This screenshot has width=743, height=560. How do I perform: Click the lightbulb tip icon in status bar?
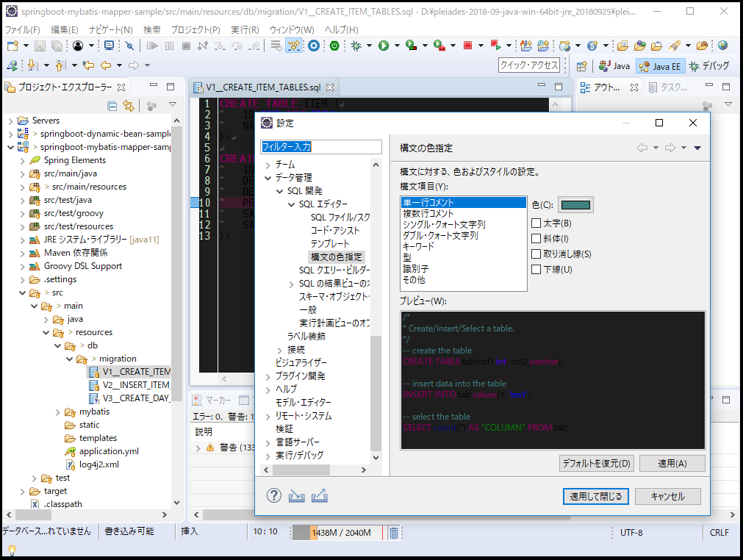12,550
